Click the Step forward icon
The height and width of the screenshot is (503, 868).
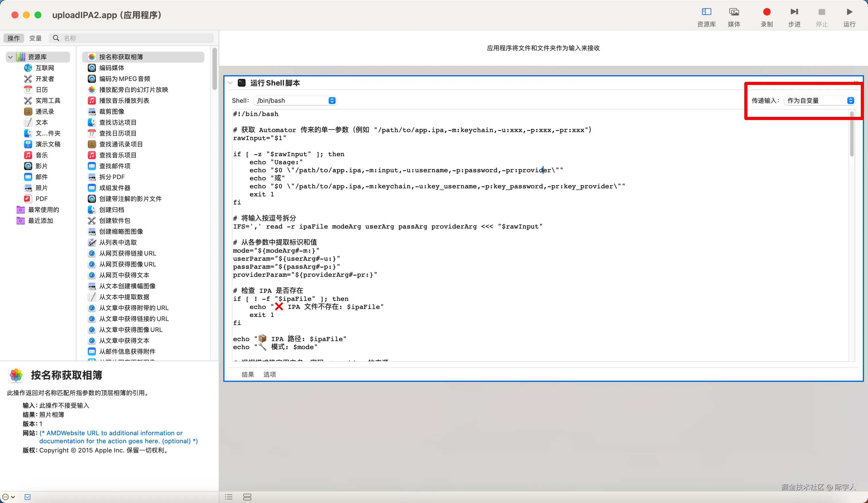tap(794, 12)
